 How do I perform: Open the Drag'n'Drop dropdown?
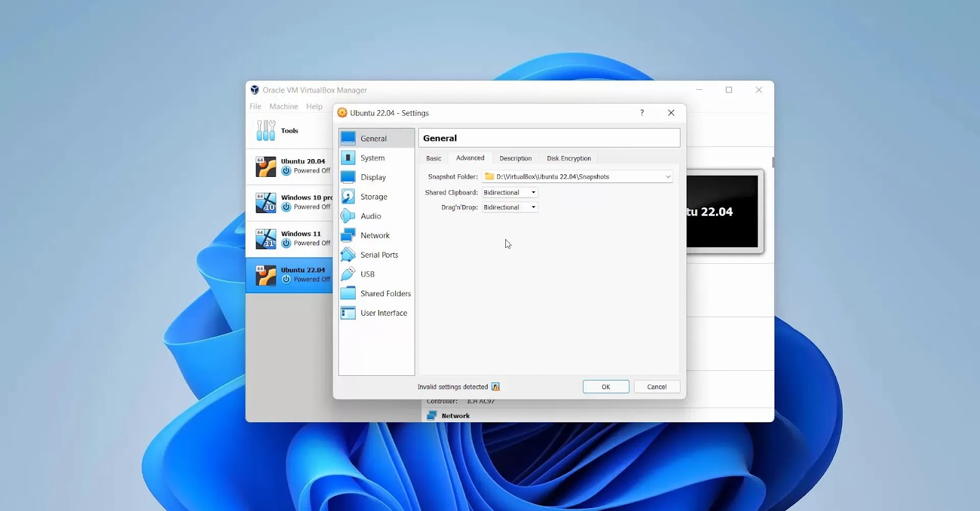click(510, 207)
